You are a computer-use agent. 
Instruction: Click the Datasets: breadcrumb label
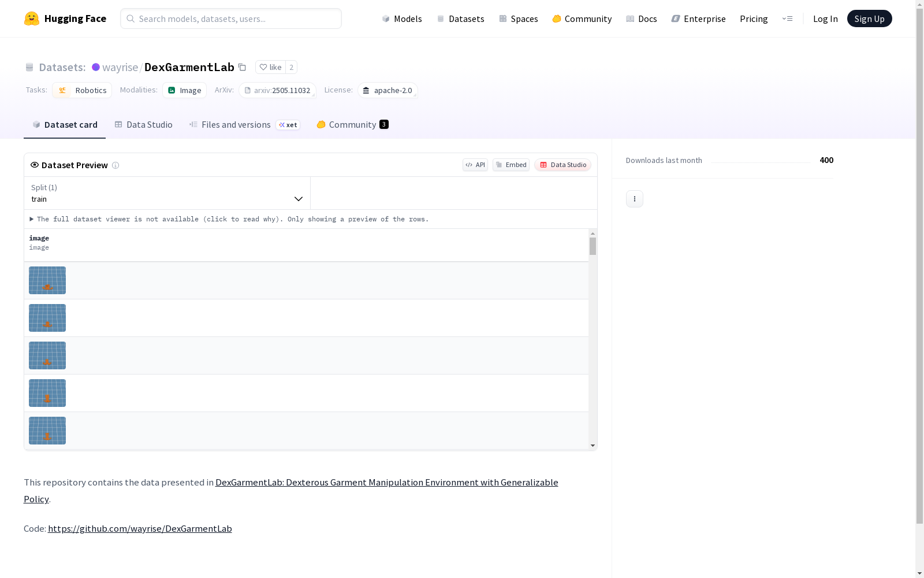(x=62, y=67)
